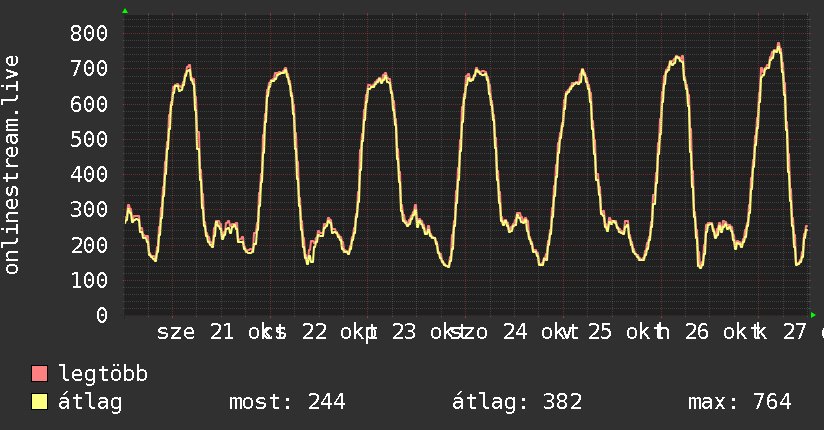Click the onlinestream.live vertical axis title

(x=11, y=165)
